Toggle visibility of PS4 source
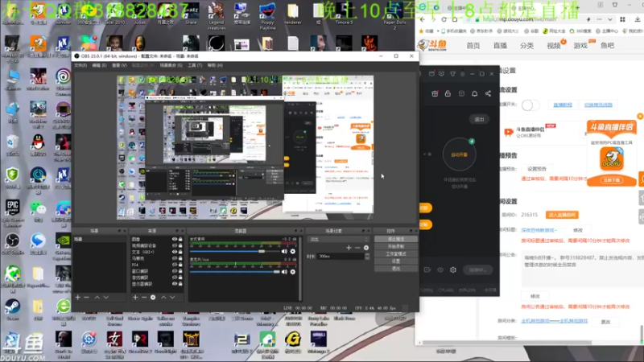Screen dimensions: 644x362 175,265
